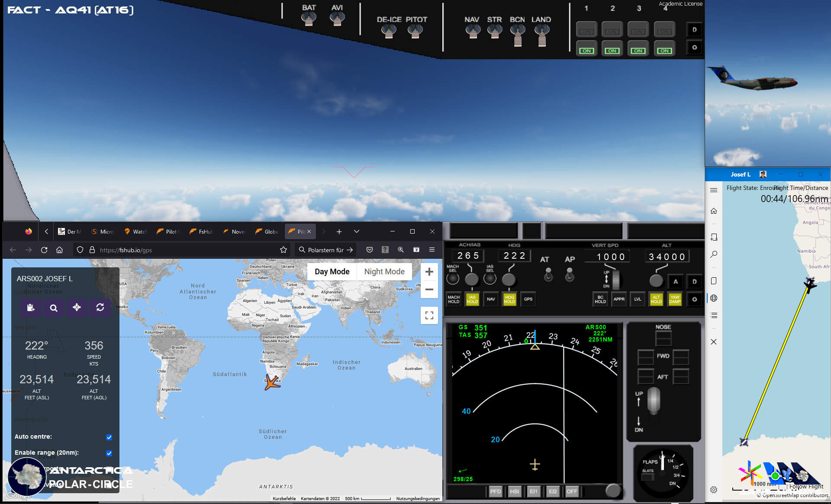Click the search icon in ARS002 panel
Screen dimensions: 831x504
point(54,308)
